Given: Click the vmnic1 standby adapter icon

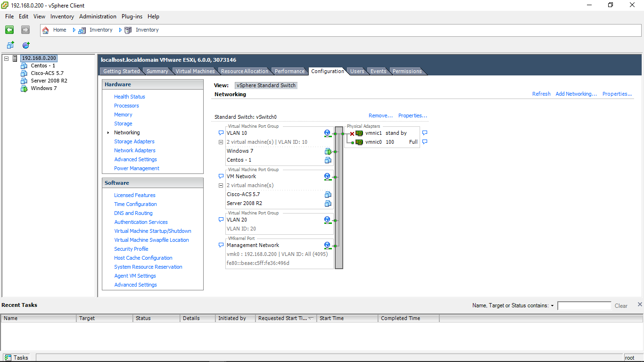Looking at the screenshot, I should click(360, 133).
